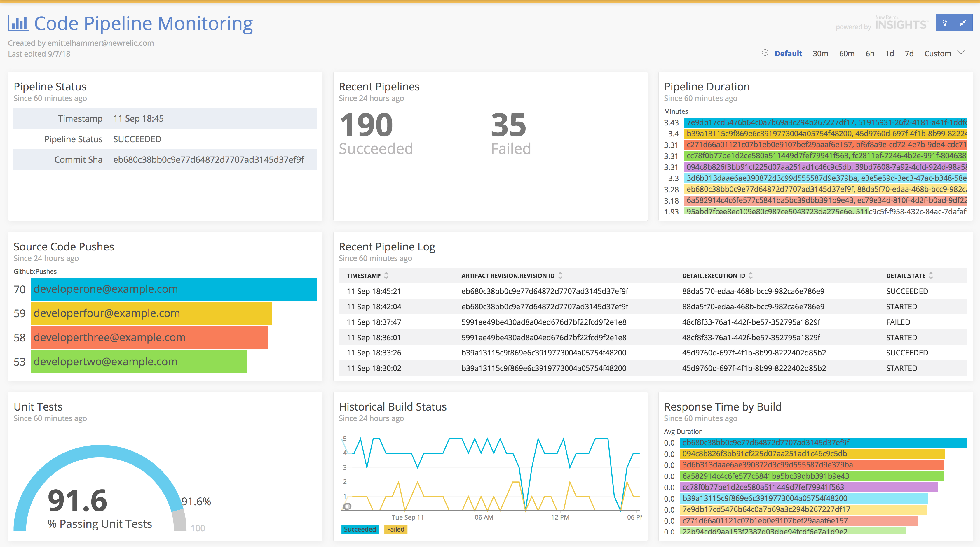Click the developerone@example.com blue bar

click(173, 289)
